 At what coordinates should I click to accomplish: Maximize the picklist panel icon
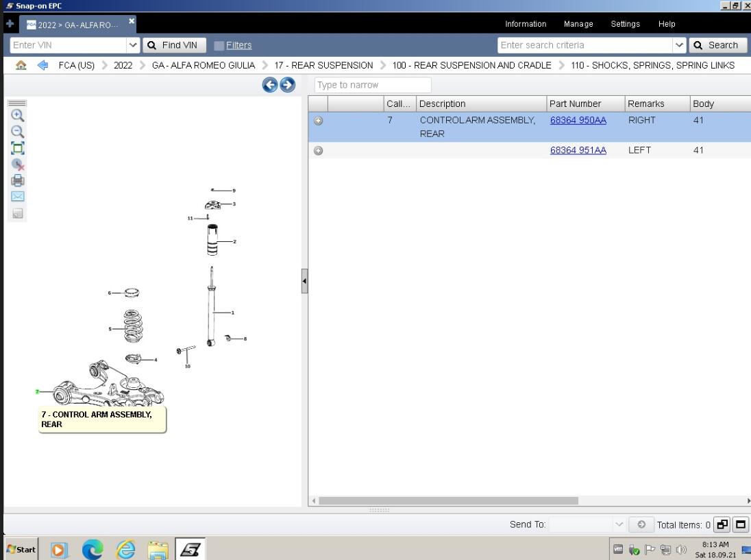coord(741,524)
